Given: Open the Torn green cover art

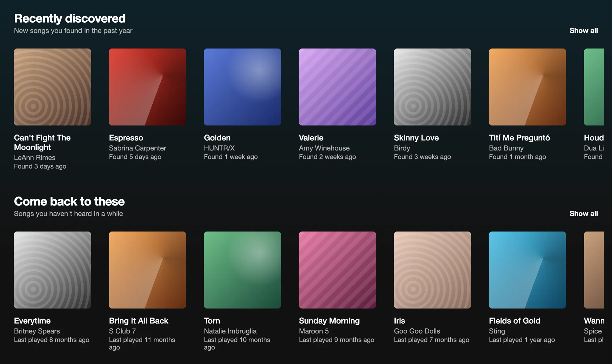Looking at the screenshot, I should tap(242, 270).
